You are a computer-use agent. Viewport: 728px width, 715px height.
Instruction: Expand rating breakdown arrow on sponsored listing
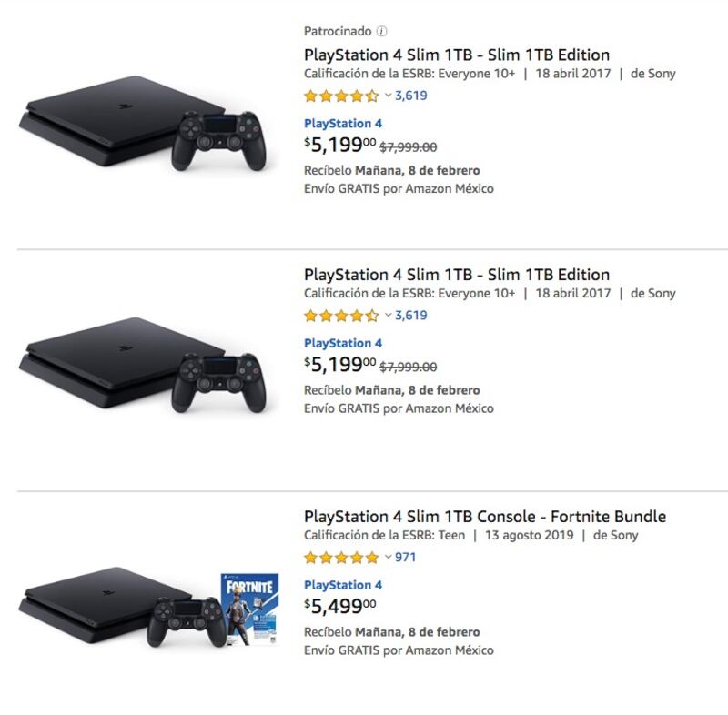click(388, 96)
